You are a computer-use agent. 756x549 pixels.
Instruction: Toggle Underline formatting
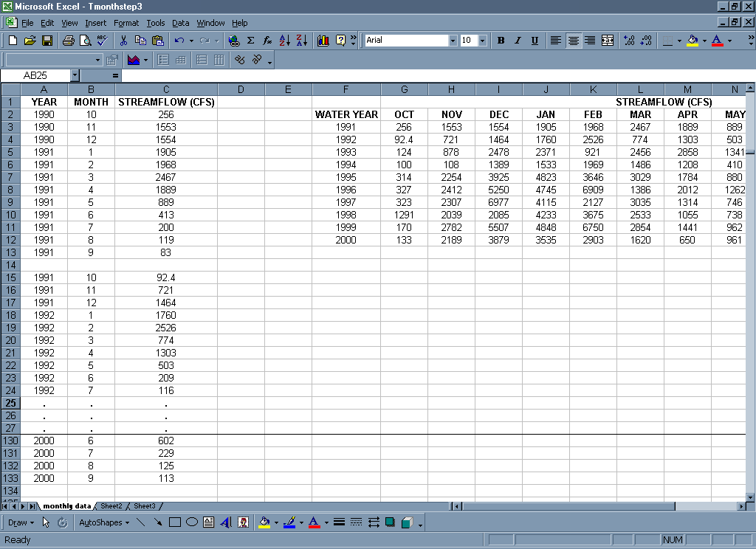click(535, 41)
